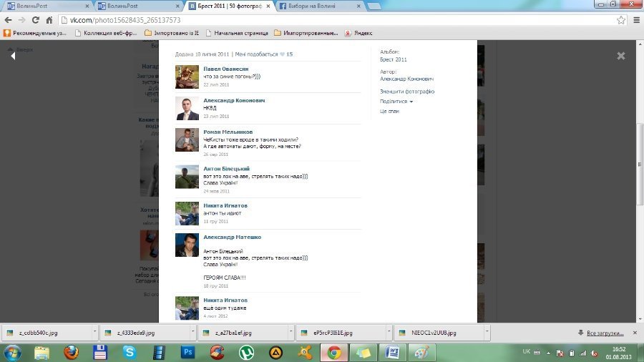
Task: Click the Це спам link
Action: pyautogui.click(x=389, y=112)
